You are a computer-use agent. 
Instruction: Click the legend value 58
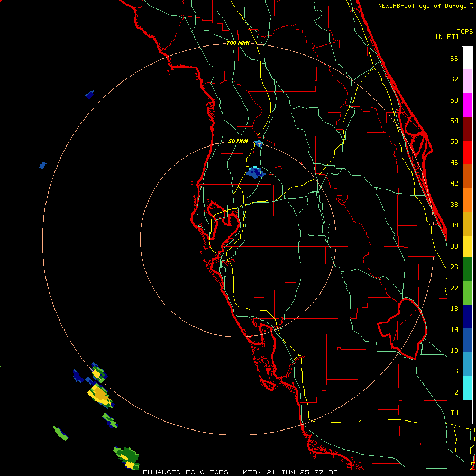click(x=454, y=100)
